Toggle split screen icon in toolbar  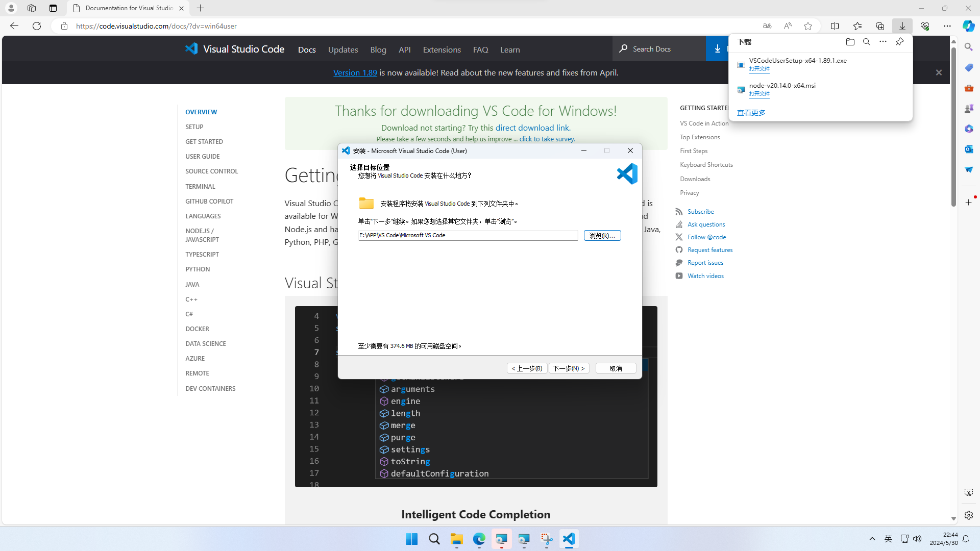(835, 26)
